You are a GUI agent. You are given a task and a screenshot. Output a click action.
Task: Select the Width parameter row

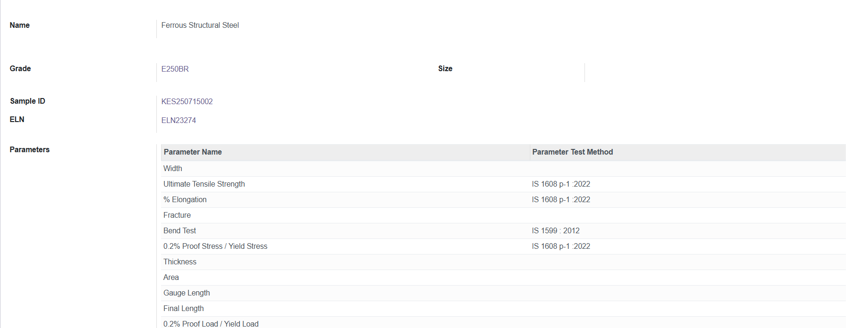pos(173,169)
